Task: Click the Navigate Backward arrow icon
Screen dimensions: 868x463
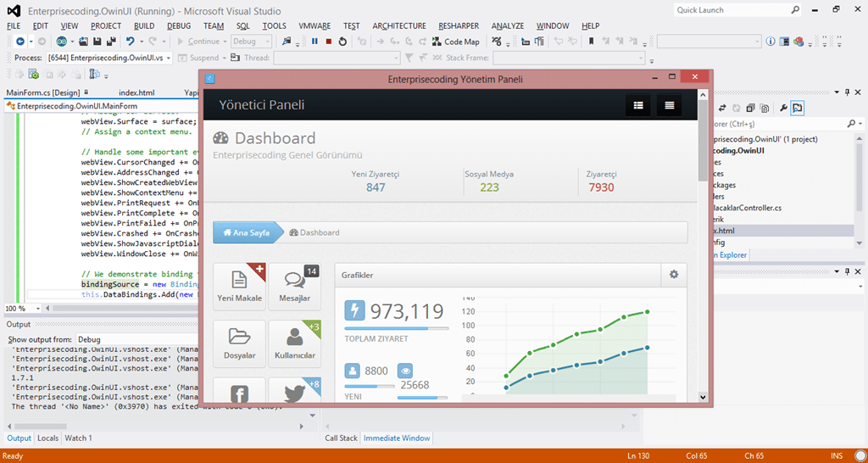Action: tap(20, 42)
